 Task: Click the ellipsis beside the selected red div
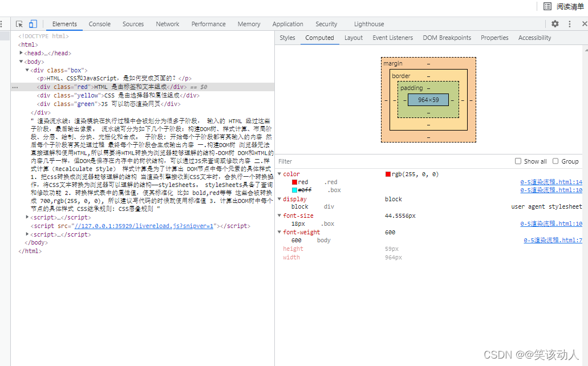tap(15, 87)
